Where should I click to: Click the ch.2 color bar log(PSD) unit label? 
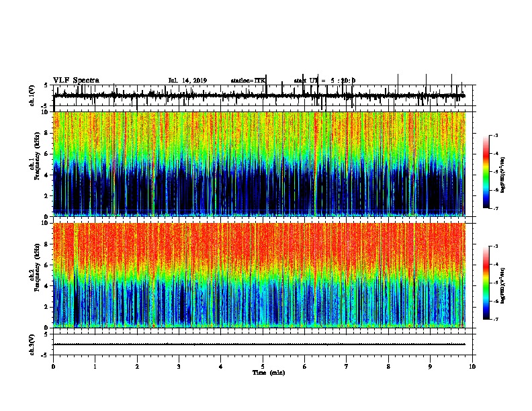[502, 285]
